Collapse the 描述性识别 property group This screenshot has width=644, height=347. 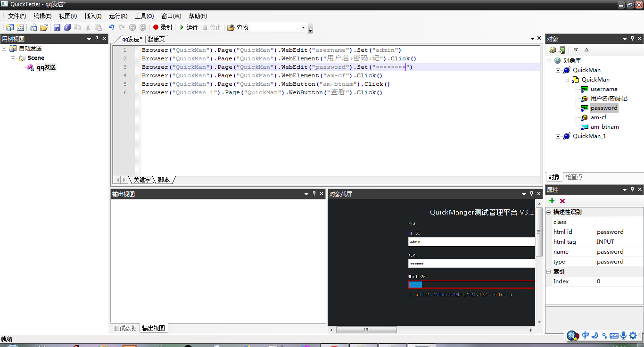549,212
